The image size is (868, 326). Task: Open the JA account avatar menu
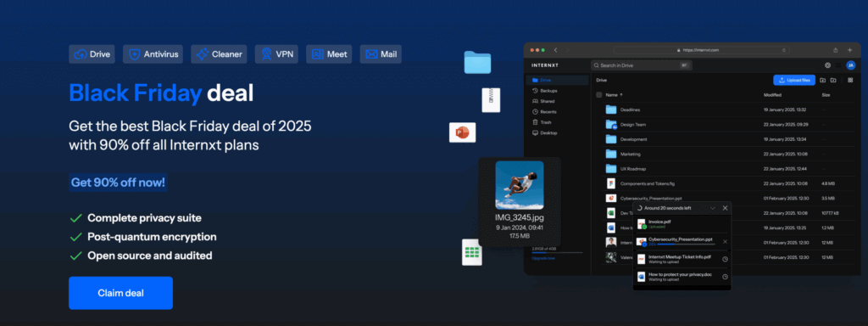pyautogui.click(x=850, y=65)
